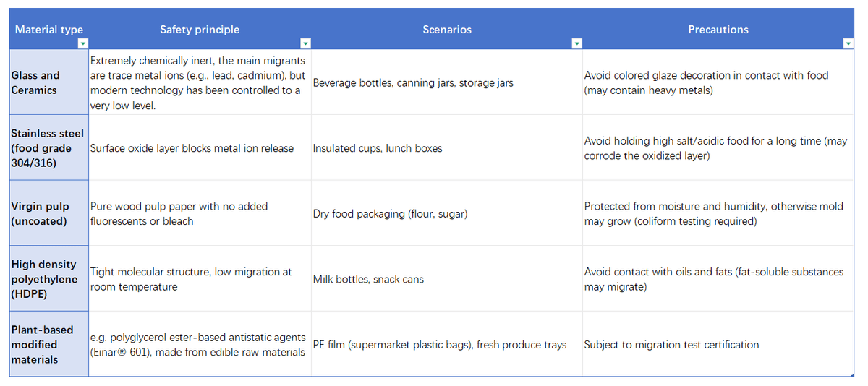Click the colored glaze decoration precaution cell

coord(718,82)
